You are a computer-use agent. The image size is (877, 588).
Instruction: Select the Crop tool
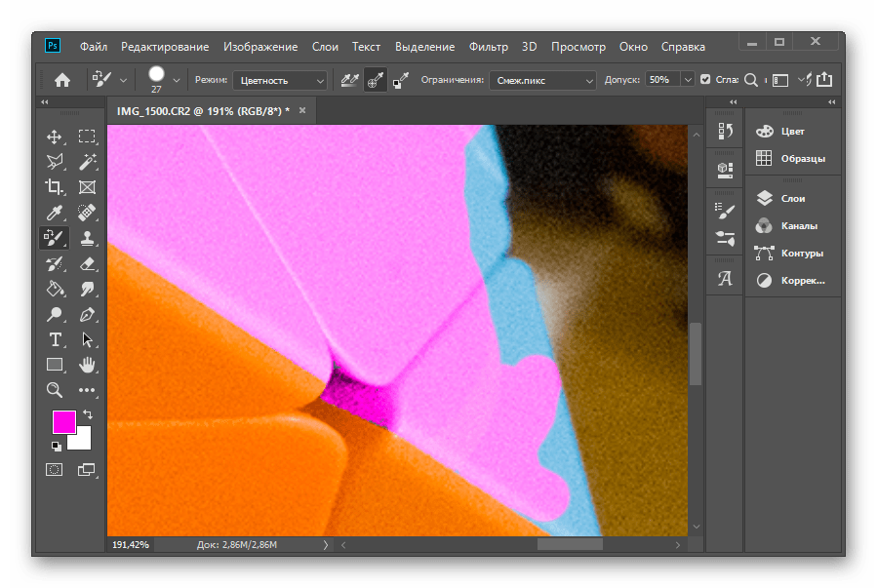(x=55, y=187)
